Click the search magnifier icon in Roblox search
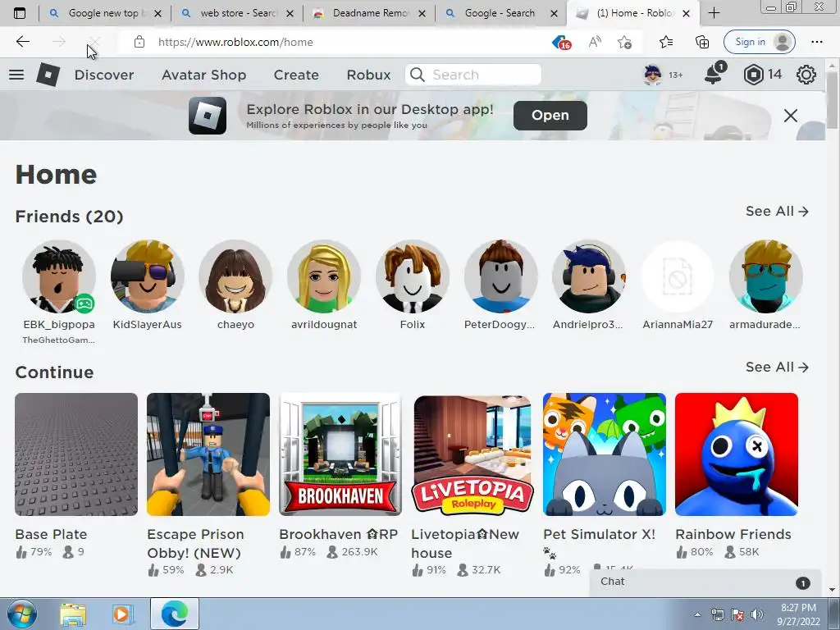Image resolution: width=840 pixels, height=630 pixels. click(418, 75)
